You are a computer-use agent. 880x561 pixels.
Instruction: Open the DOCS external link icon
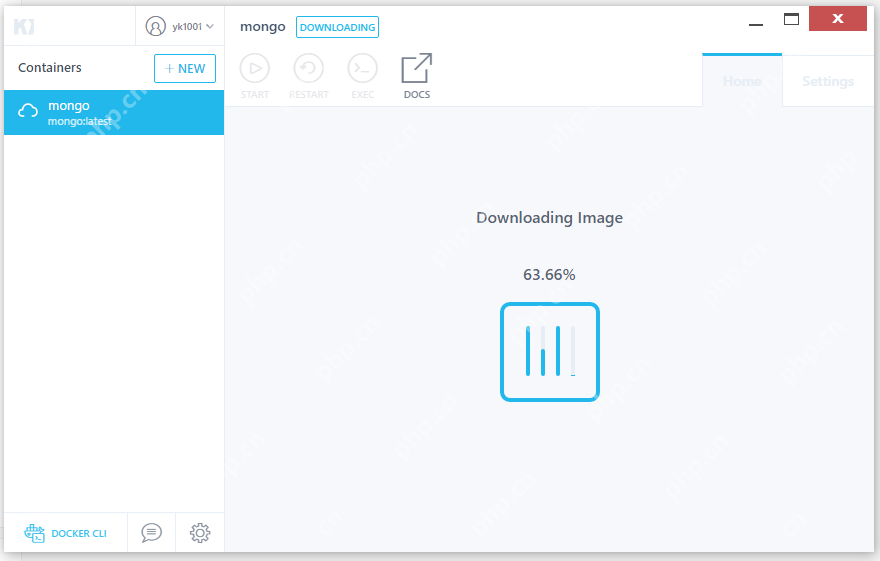(416, 68)
